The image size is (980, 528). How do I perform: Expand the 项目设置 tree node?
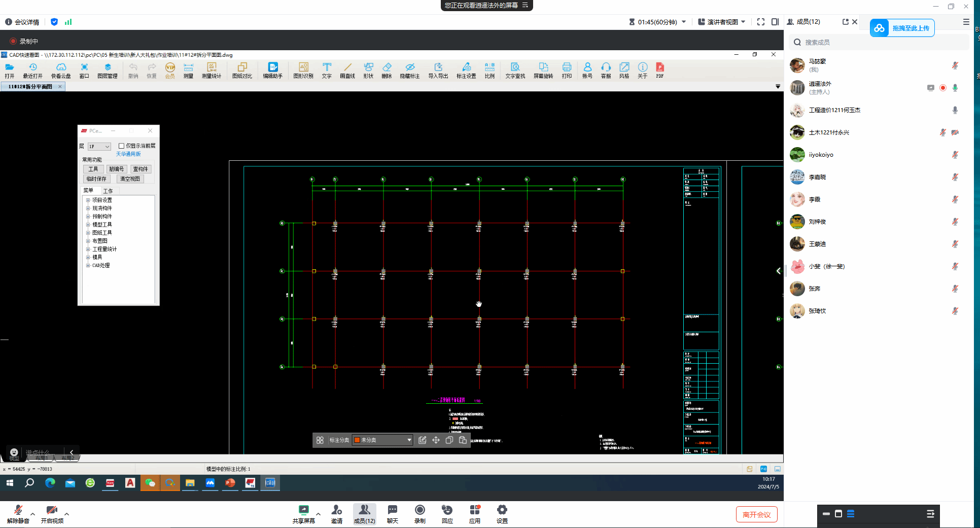coord(88,200)
